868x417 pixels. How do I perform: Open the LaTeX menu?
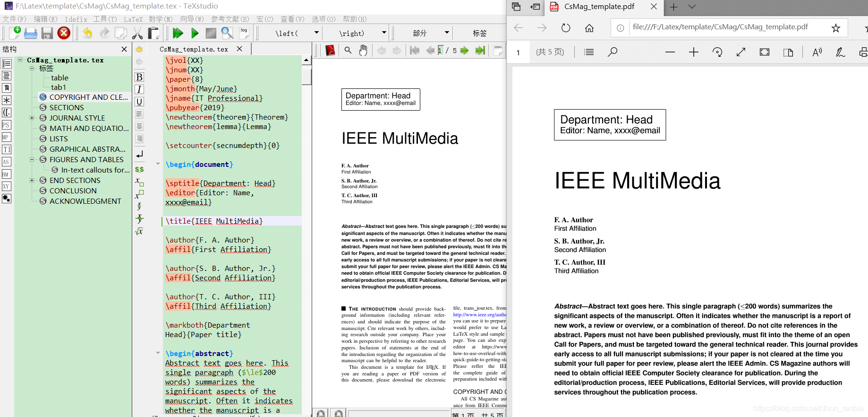133,19
